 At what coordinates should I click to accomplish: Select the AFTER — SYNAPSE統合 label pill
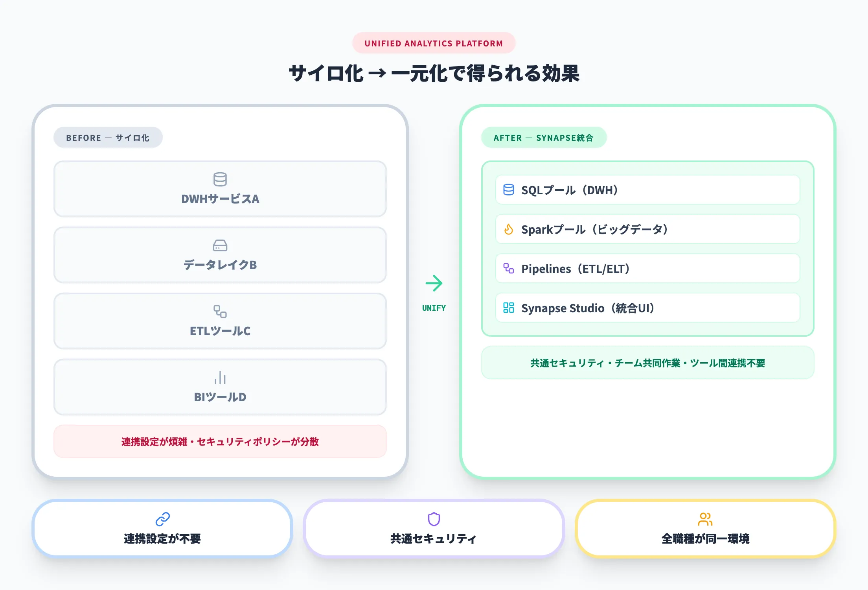pyautogui.click(x=544, y=138)
